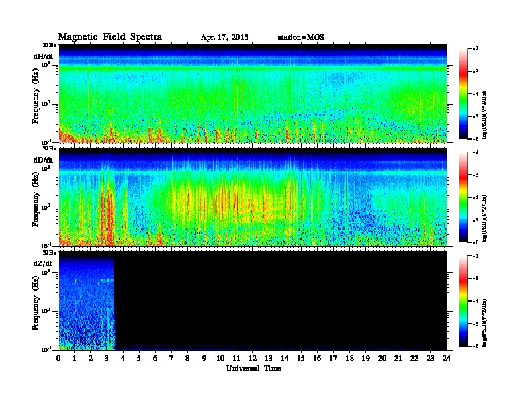
Task: Click hour 11 on the Universal Time axis
Action: (236, 358)
